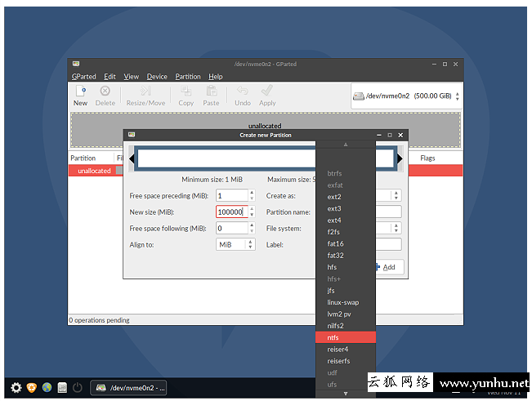This screenshot has height=401, width=532.
Task: Adjust the Free space following stepper arrows
Action: 252,228
